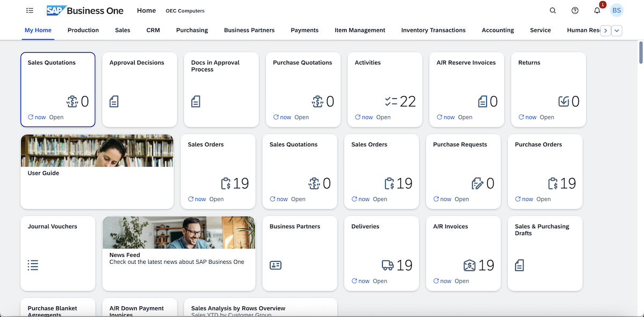Click the Approval Decisions document icon

click(114, 102)
